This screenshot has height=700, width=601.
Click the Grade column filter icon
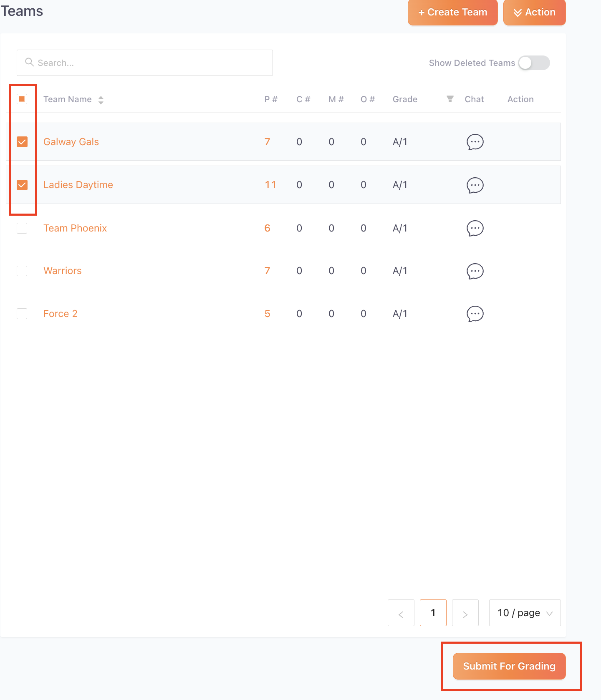click(x=450, y=99)
